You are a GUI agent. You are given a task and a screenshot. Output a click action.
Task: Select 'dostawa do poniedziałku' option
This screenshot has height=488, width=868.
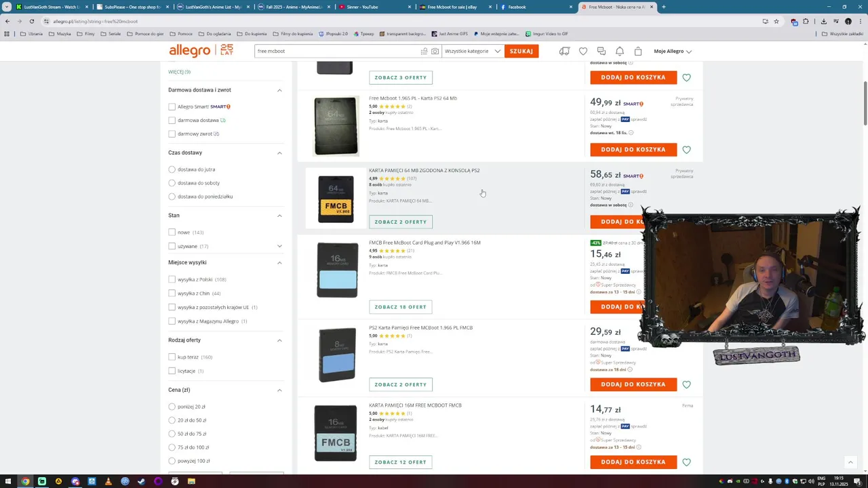[172, 197]
